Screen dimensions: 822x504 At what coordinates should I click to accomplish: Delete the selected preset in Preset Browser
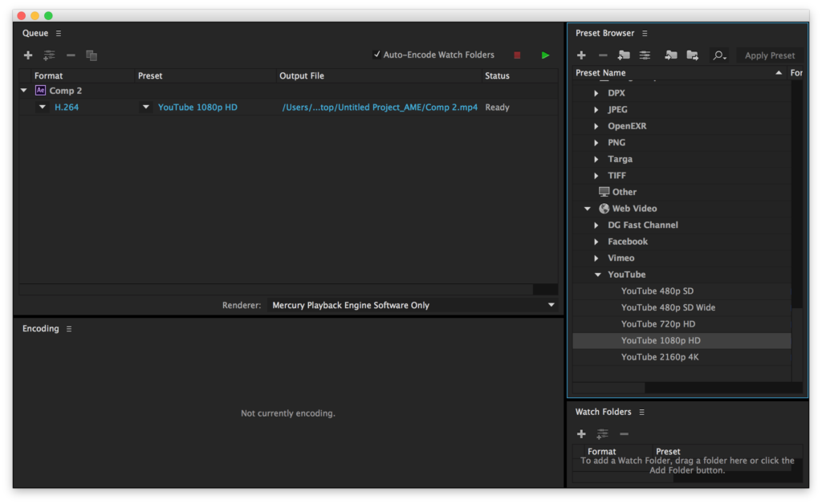pos(603,55)
